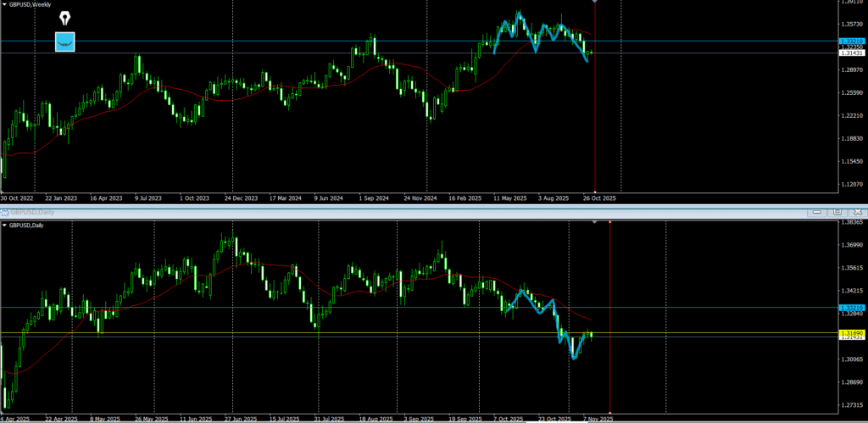Open the GBPUSD,Weekly chart arrow menu
The height and width of the screenshot is (423, 868).
click(x=4, y=5)
